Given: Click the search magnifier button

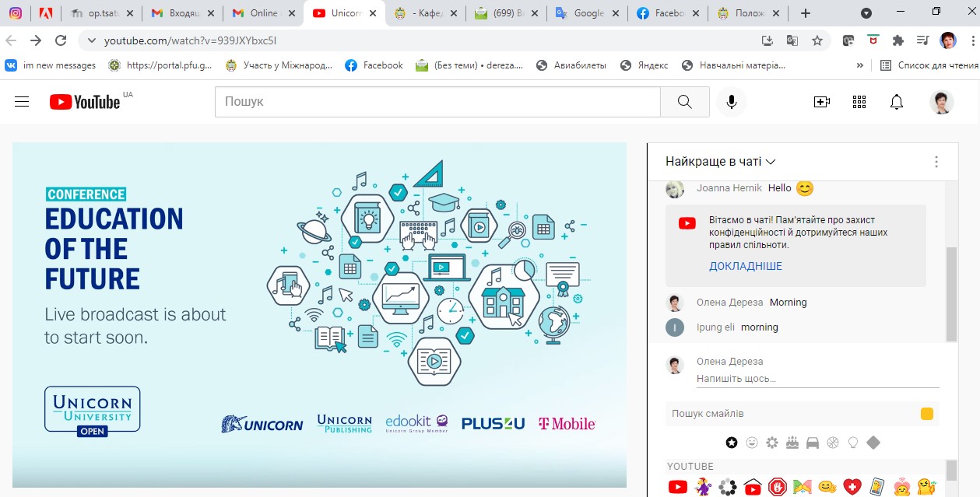Looking at the screenshot, I should coord(684,102).
